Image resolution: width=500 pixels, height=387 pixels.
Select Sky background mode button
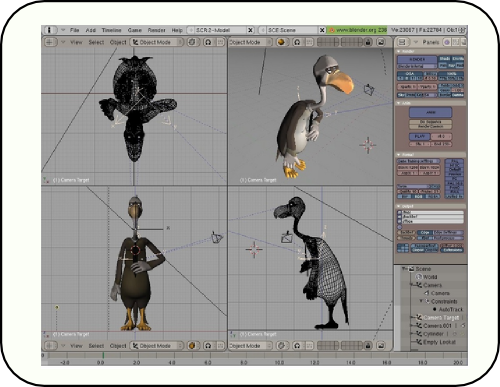click(401, 95)
